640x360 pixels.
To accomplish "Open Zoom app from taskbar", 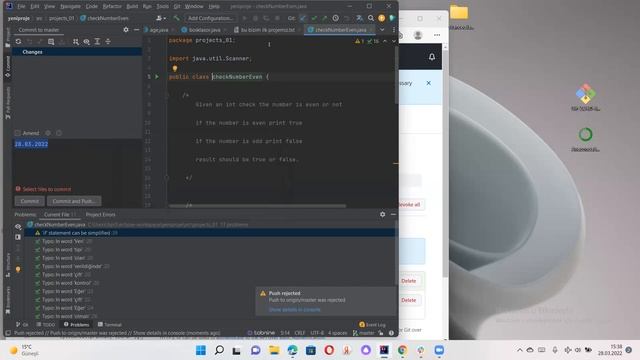I will [x=439, y=350].
